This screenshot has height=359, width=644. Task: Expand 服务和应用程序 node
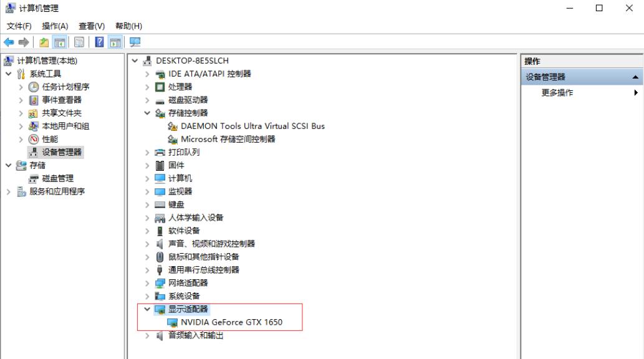[9, 192]
